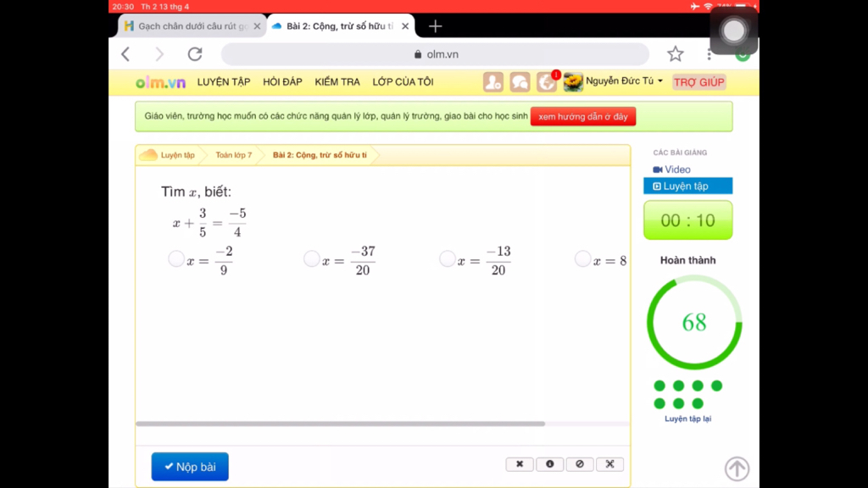Viewport: 868px width, 488px height.
Task: Click the sunflower user avatar
Action: (573, 82)
